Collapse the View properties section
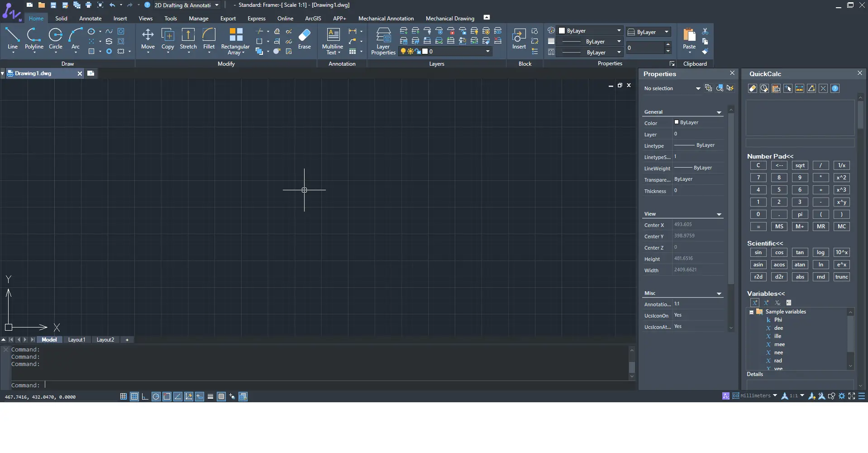This screenshot has height=453, width=868. click(x=719, y=214)
